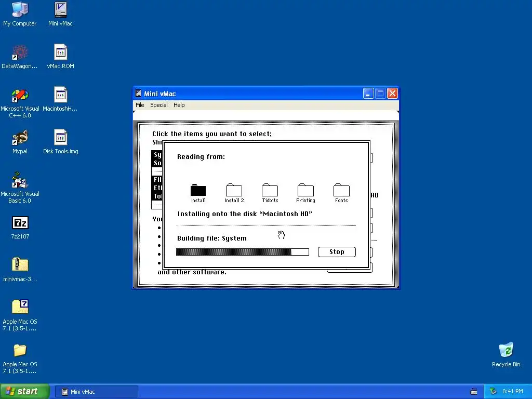Open the Windows start menu
Screen dimensions: 532x399
point(24,392)
